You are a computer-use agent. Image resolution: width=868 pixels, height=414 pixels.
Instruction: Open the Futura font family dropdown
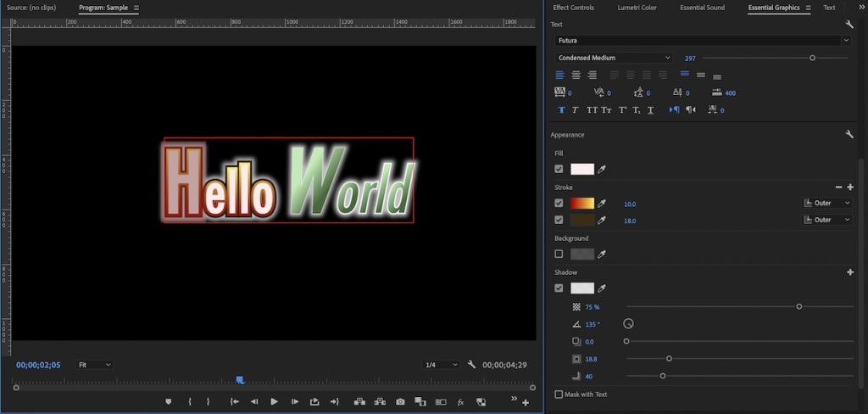click(x=703, y=41)
